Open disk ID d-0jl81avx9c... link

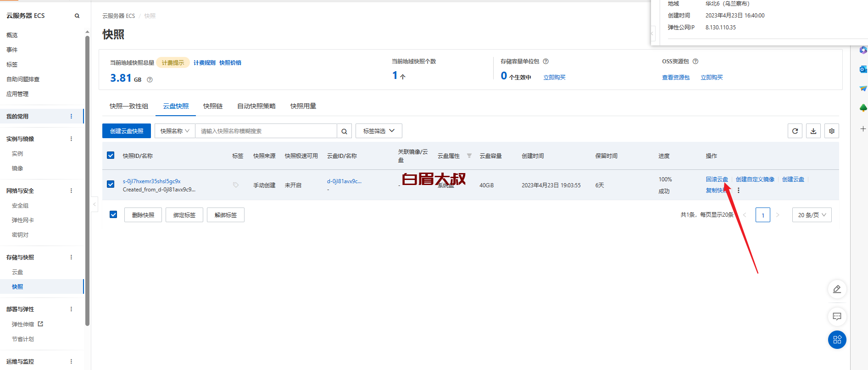coord(344,181)
